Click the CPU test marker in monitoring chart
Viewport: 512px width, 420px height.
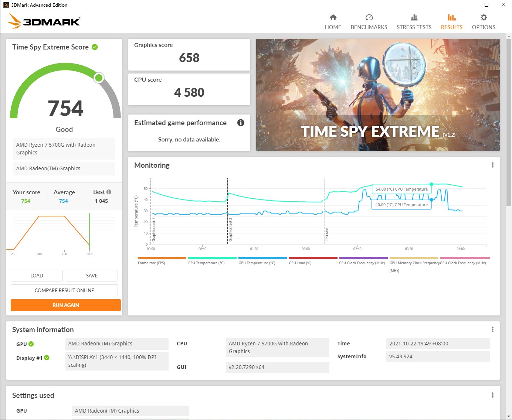pos(324,211)
